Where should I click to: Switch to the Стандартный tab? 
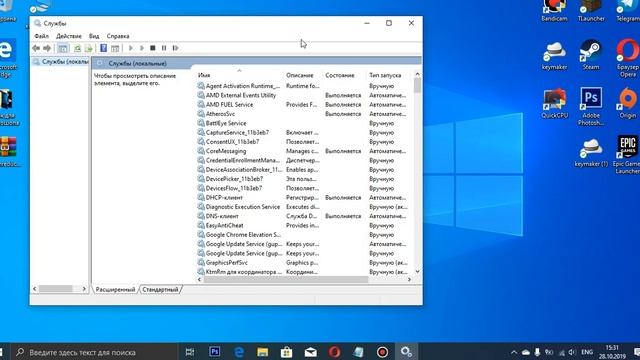[x=160, y=289]
